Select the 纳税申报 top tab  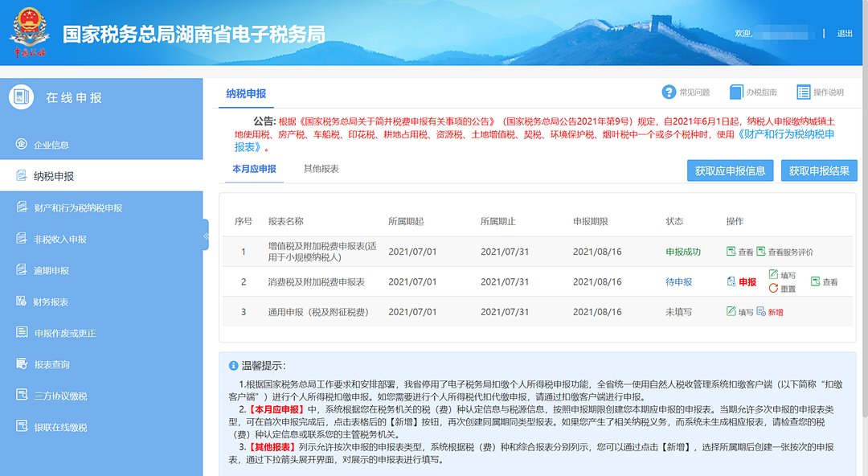tap(246, 93)
